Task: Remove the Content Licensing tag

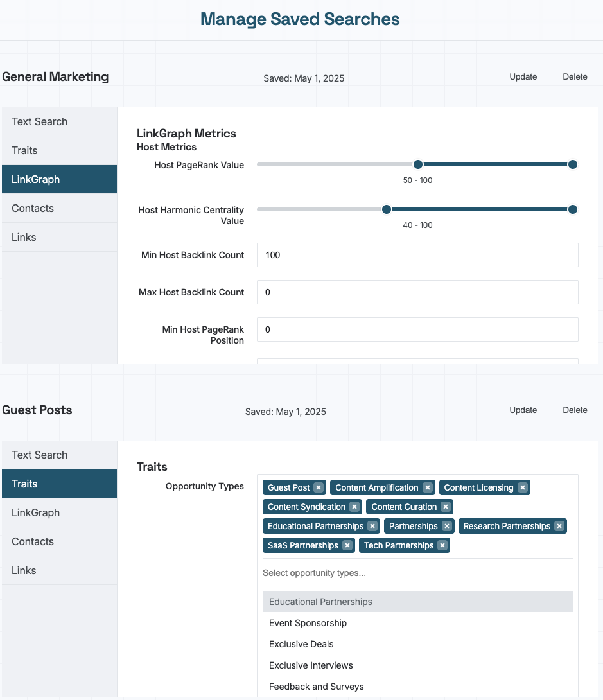Action: [x=523, y=487]
